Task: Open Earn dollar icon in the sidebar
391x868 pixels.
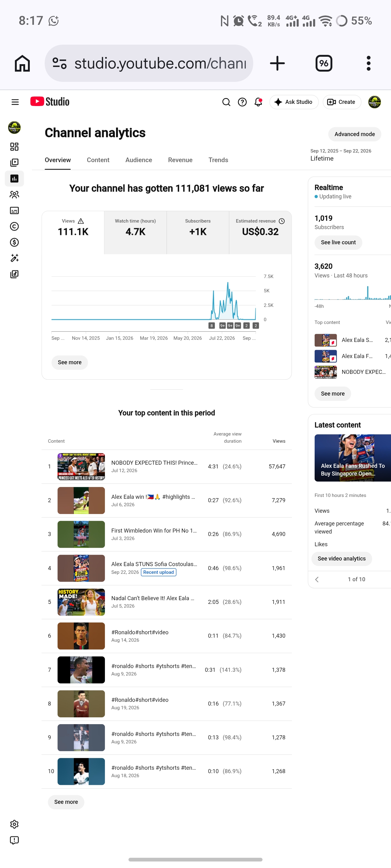Action: 14,242
